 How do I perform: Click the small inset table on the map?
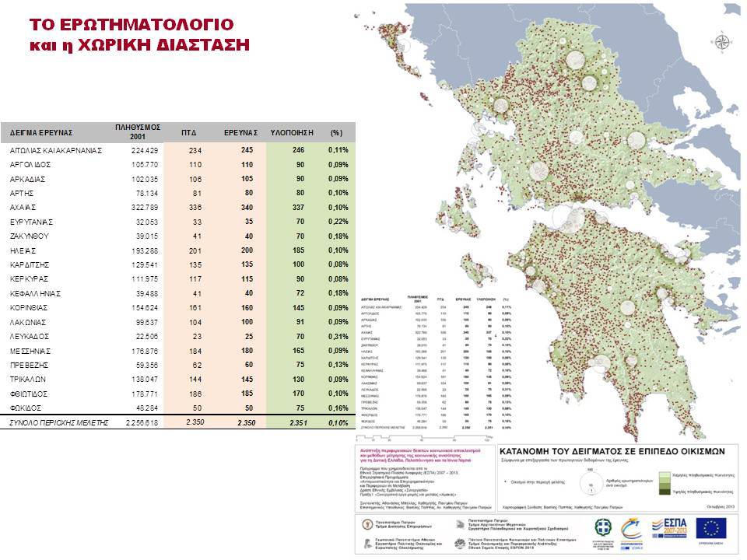click(436, 363)
